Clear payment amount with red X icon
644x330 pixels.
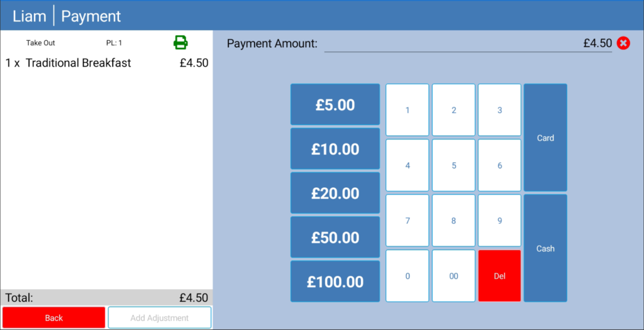[x=623, y=43]
